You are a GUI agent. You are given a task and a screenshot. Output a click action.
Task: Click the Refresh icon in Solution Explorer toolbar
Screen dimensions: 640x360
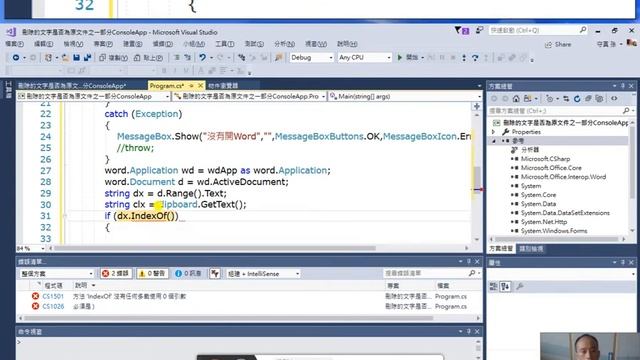[x=577, y=98]
